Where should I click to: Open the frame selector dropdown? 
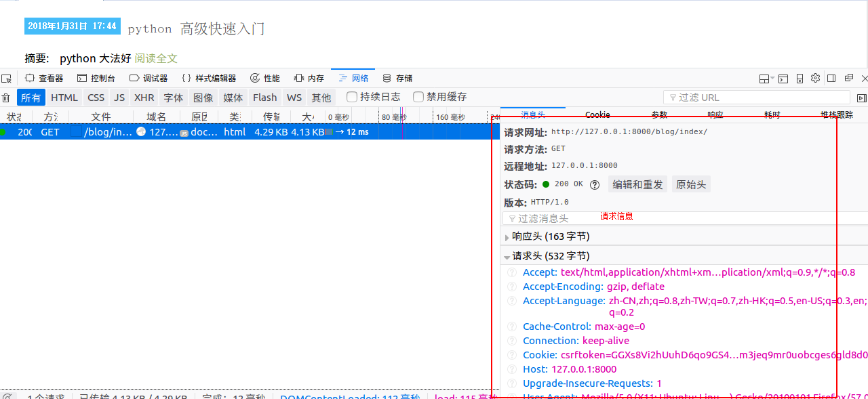pos(766,79)
